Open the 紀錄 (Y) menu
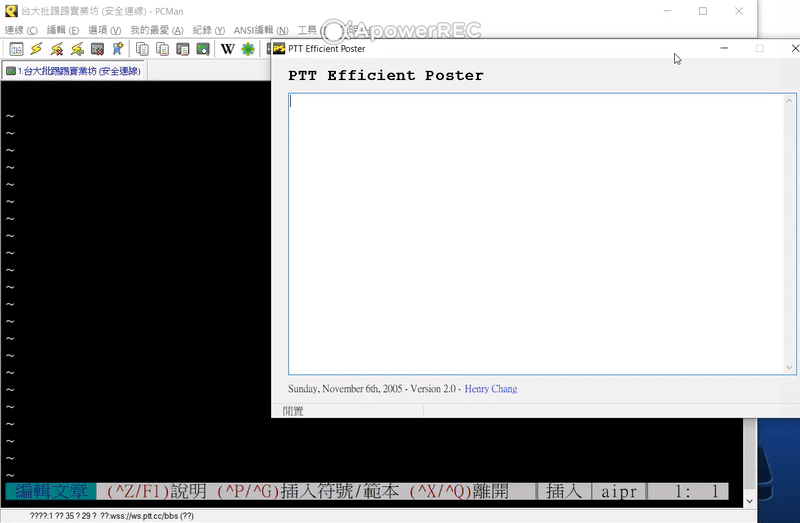 [209, 30]
